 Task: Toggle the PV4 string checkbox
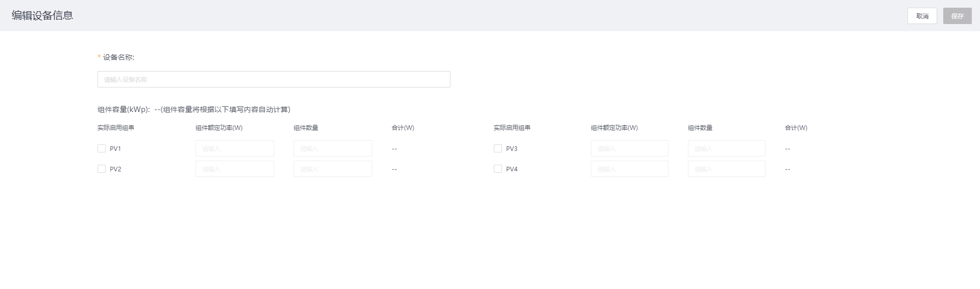coord(498,169)
